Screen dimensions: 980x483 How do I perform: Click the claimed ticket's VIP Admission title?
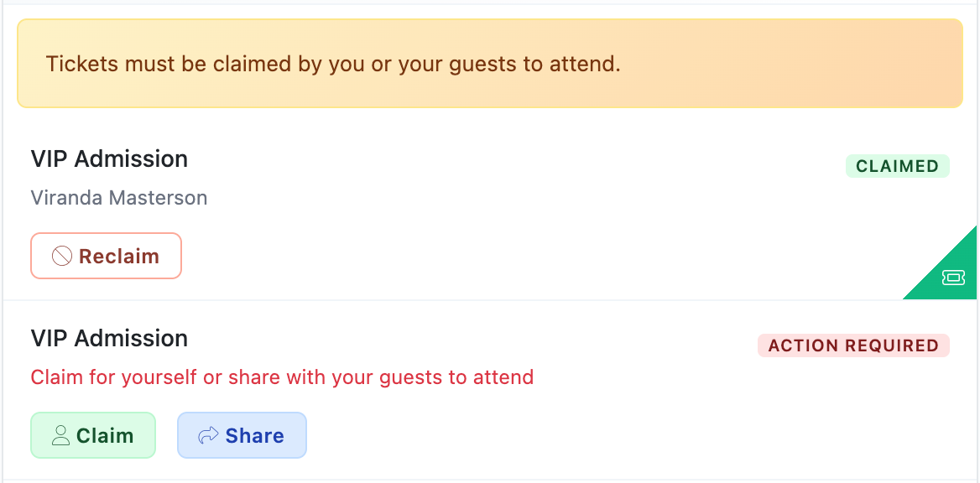(x=109, y=158)
